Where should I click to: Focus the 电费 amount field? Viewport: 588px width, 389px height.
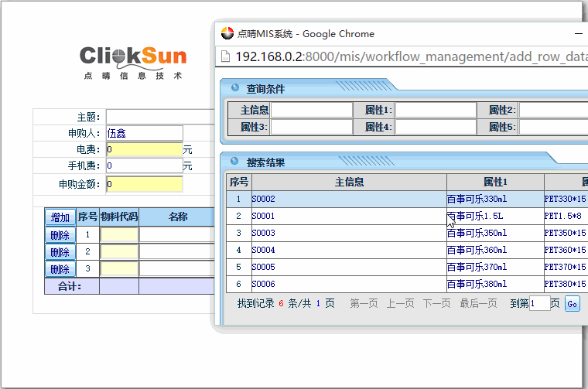144,149
